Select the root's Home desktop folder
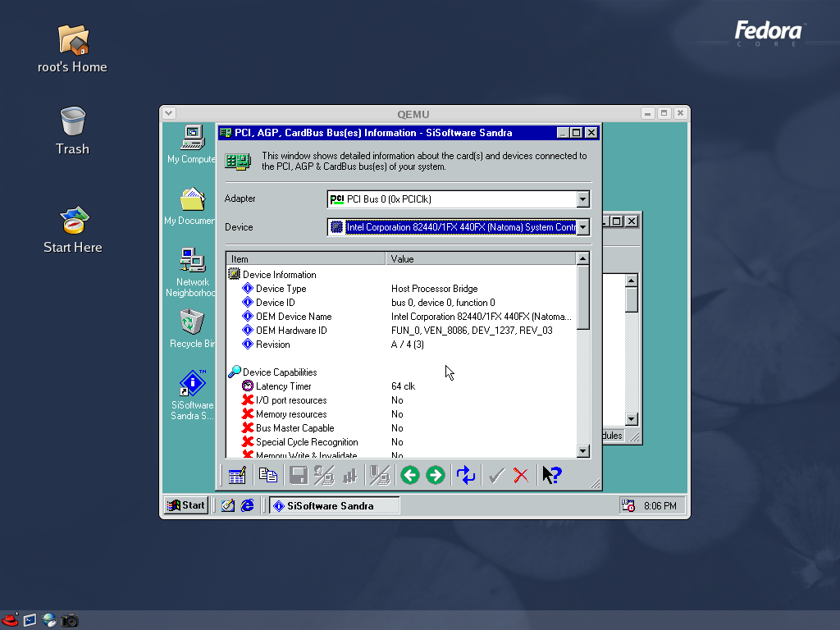Image resolution: width=840 pixels, height=630 pixels. tap(72, 49)
